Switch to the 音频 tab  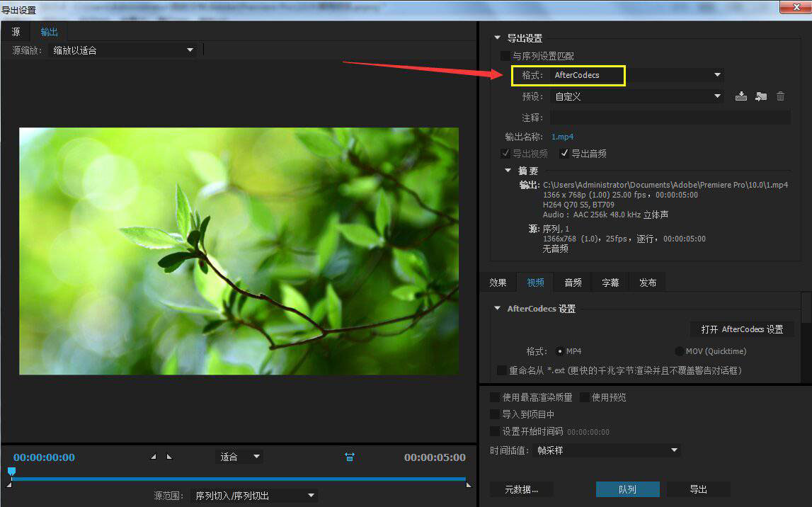[x=573, y=283]
